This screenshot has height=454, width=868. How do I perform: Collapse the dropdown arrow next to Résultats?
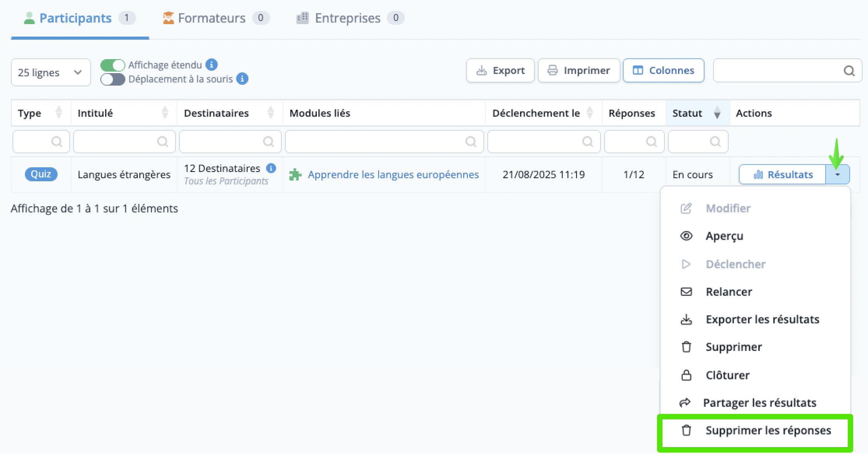[837, 175]
